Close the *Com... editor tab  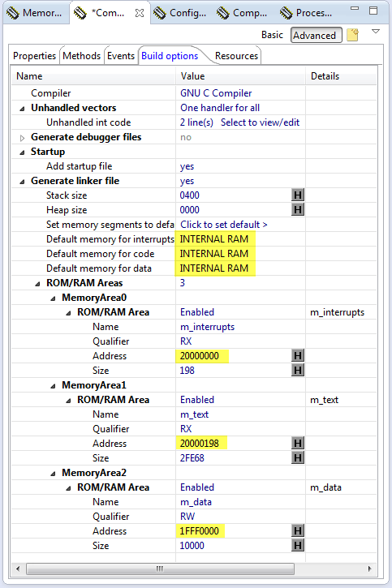pyautogui.click(x=139, y=13)
